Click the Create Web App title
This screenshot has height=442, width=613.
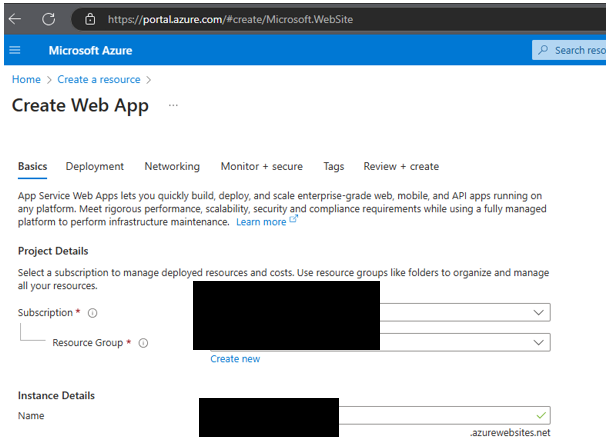[80, 106]
